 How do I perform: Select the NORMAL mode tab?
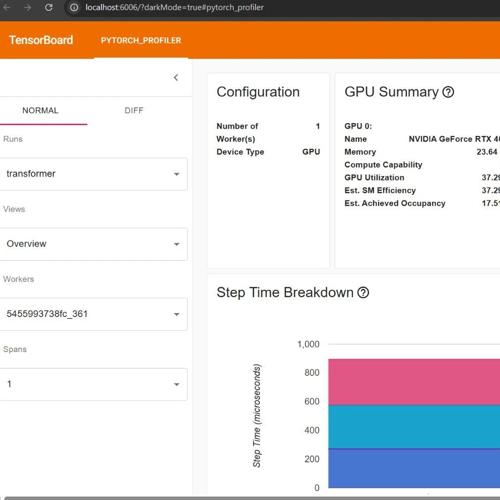[x=40, y=110]
